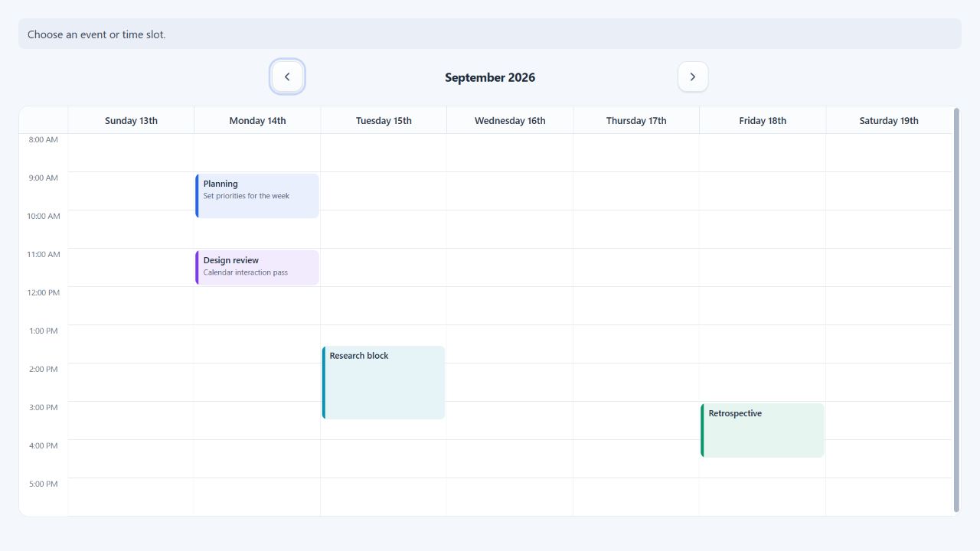Click the 3:00 PM time label
Screen dimensions: 980x551
[x=44, y=408]
